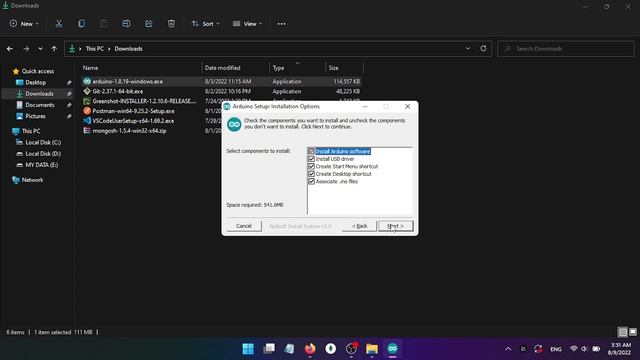The image size is (640, 360).
Task: Select the Greenshot-INSTALLER file
Action: (144, 101)
